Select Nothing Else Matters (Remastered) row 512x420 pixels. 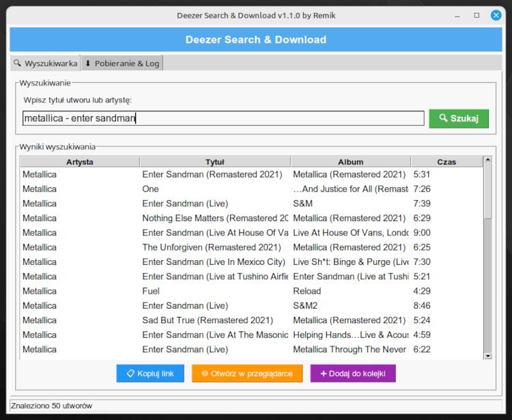215,219
